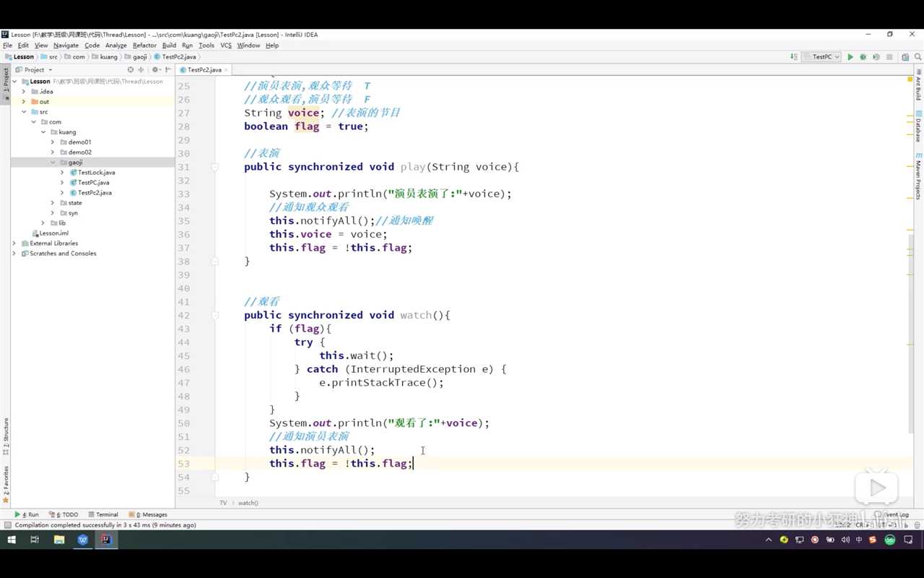Open the File menu
924x578 pixels.
[7, 46]
